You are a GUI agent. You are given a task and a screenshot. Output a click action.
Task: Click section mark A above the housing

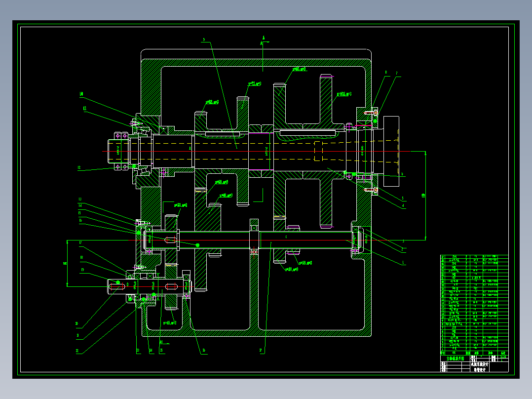[x=264, y=38]
